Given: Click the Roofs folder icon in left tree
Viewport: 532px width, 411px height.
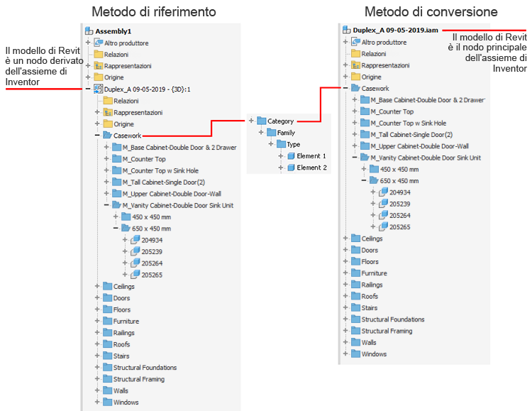Looking at the screenshot, I should (x=108, y=344).
